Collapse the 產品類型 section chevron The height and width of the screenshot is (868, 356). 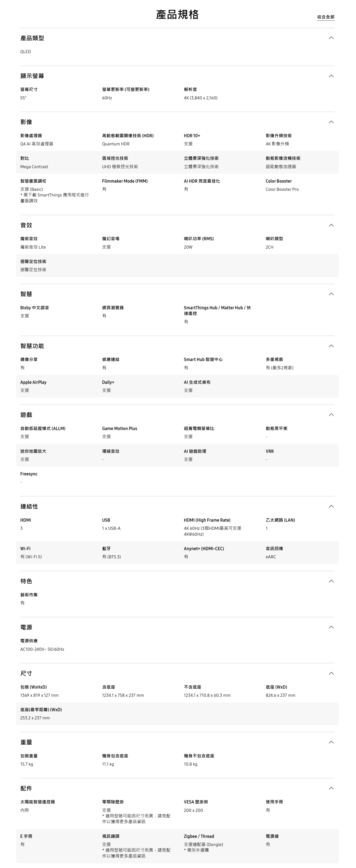(331, 38)
